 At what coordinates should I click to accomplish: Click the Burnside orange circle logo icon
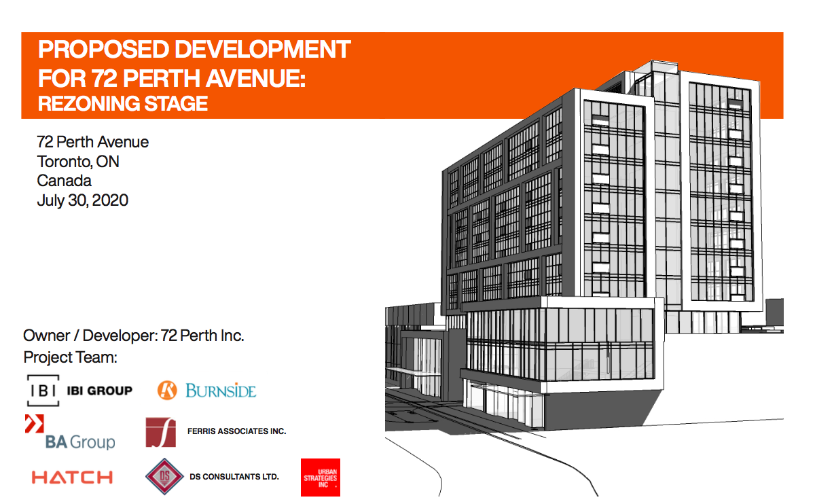pyautogui.click(x=167, y=390)
